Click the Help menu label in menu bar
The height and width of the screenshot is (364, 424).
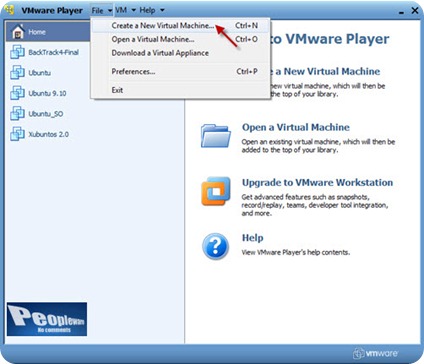tap(147, 10)
